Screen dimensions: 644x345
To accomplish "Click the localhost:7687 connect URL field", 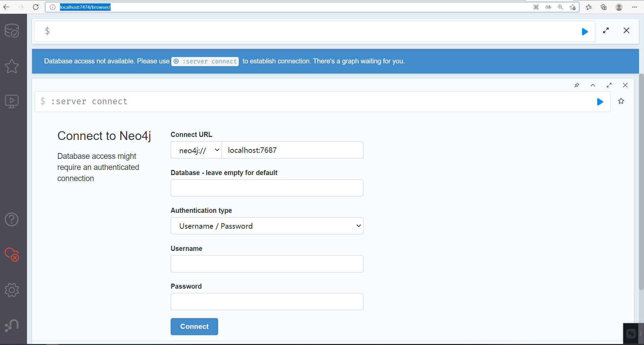I will (x=292, y=150).
